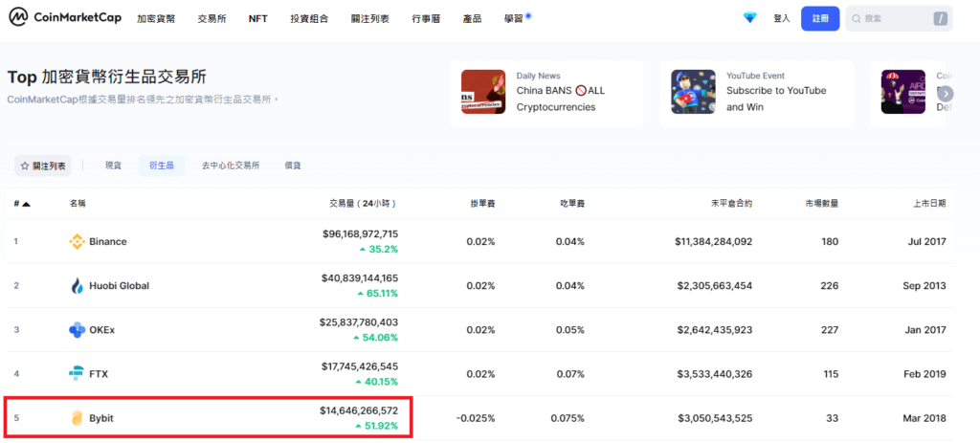Click Huobi 65.11% volume change
This screenshot has height=443, width=980.
click(x=377, y=293)
